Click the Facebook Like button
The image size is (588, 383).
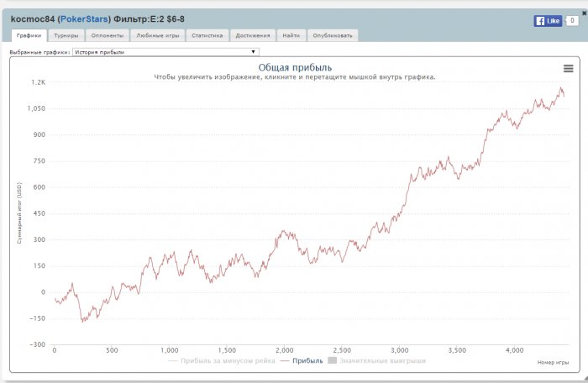pyautogui.click(x=548, y=21)
